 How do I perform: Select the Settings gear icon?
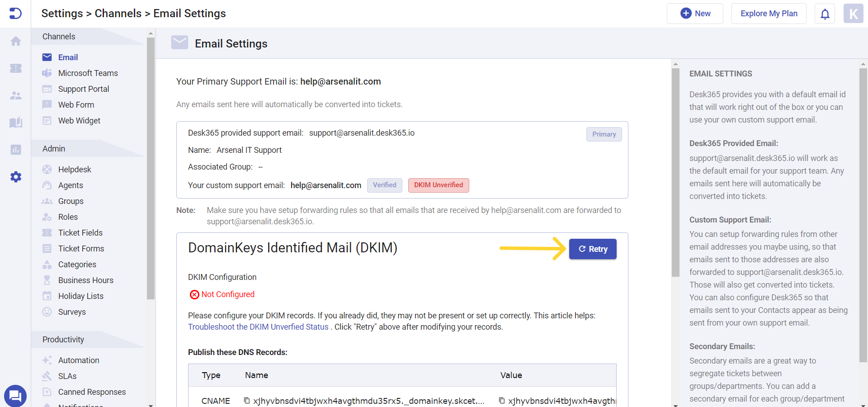tap(15, 177)
